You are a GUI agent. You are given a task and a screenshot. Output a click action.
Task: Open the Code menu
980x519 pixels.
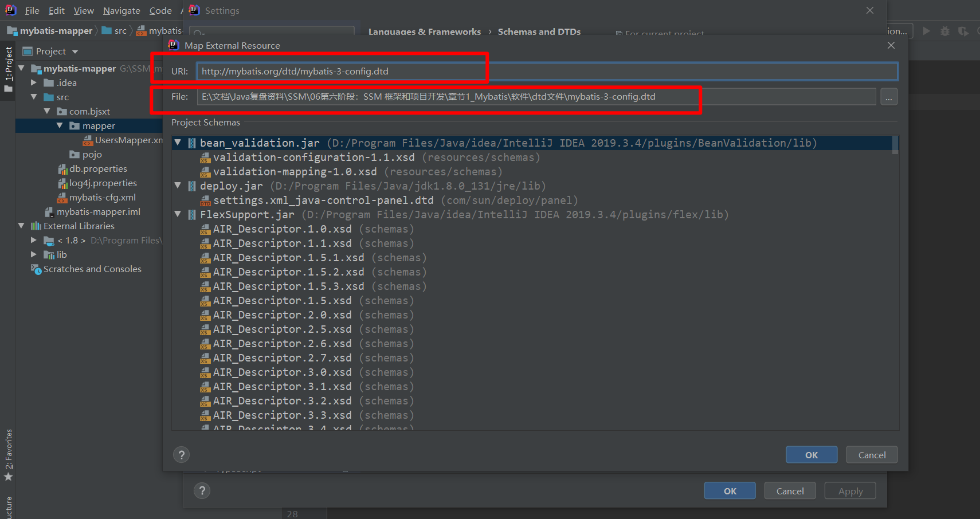(160, 10)
